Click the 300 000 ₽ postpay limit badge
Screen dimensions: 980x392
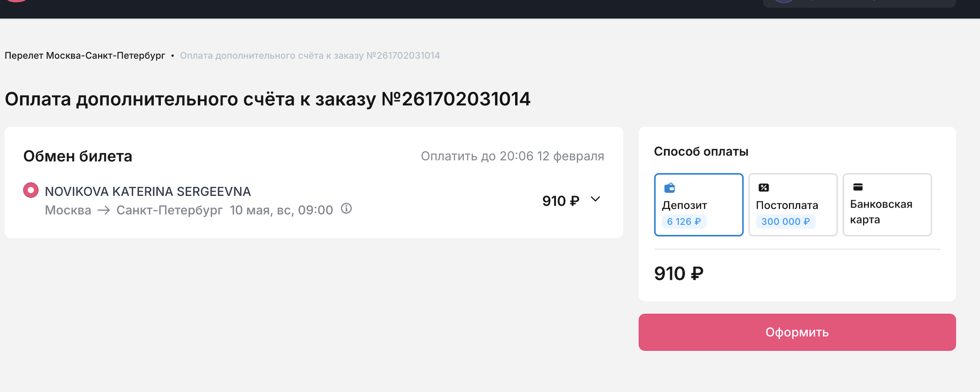coord(785,222)
